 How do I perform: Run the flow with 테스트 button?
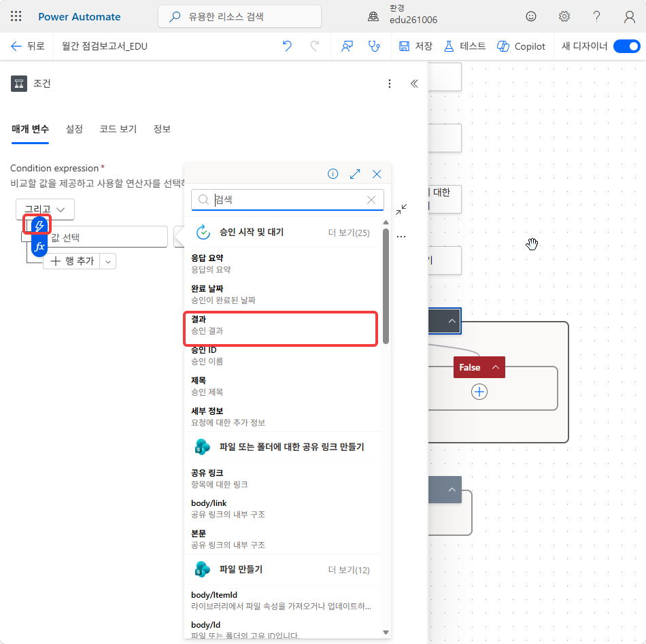click(x=464, y=46)
